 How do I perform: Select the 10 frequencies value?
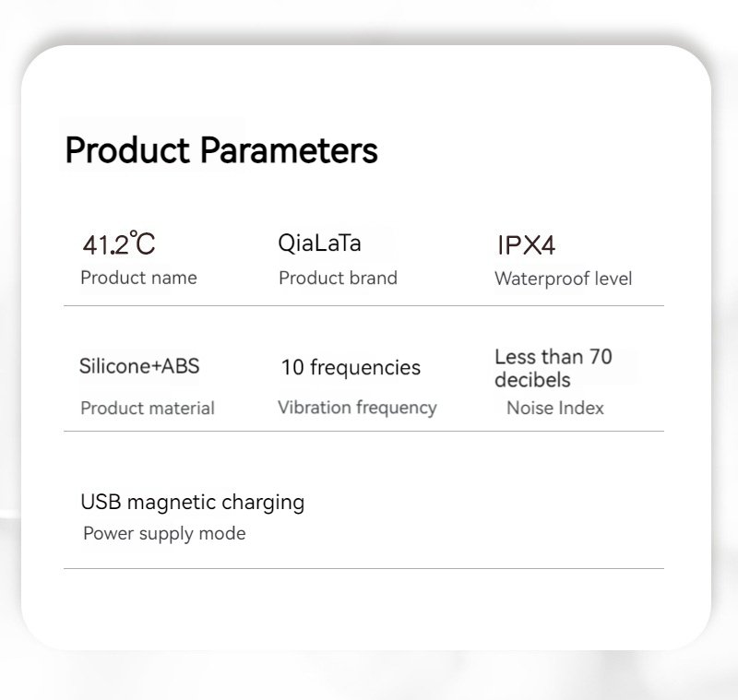[351, 367]
